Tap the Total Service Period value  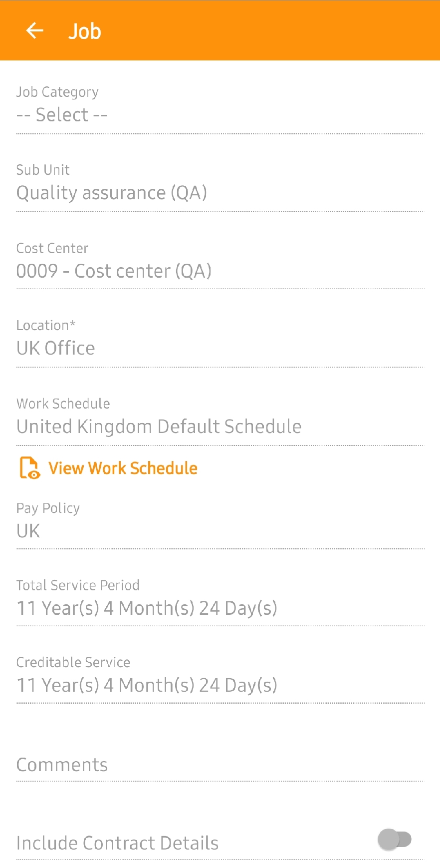coord(147,608)
